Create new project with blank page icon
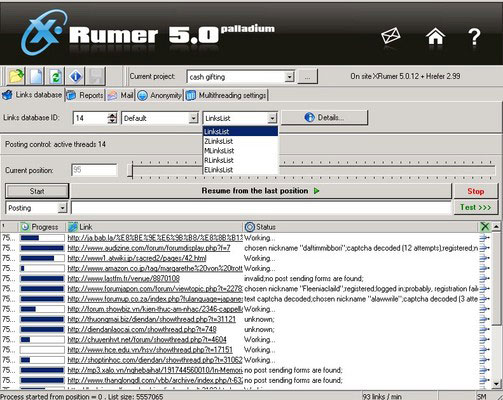Viewport: 503px width, 400px height. 36,76
